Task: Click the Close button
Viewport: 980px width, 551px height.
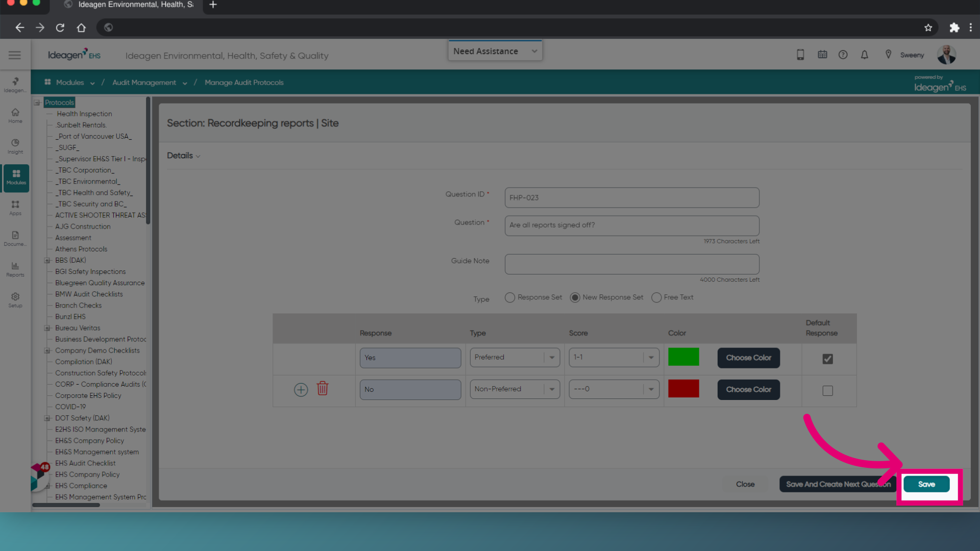Action: tap(745, 484)
